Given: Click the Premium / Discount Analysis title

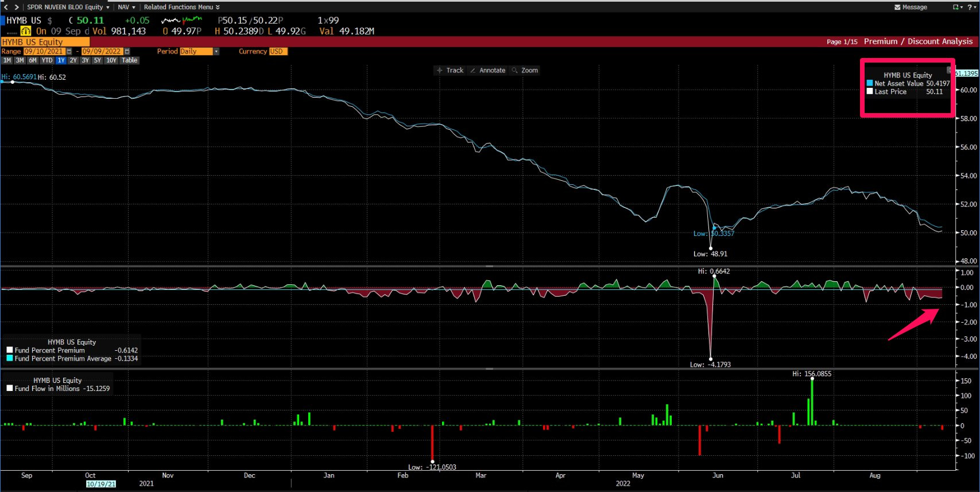Looking at the screenshot, I should click(x=918, y=41).
